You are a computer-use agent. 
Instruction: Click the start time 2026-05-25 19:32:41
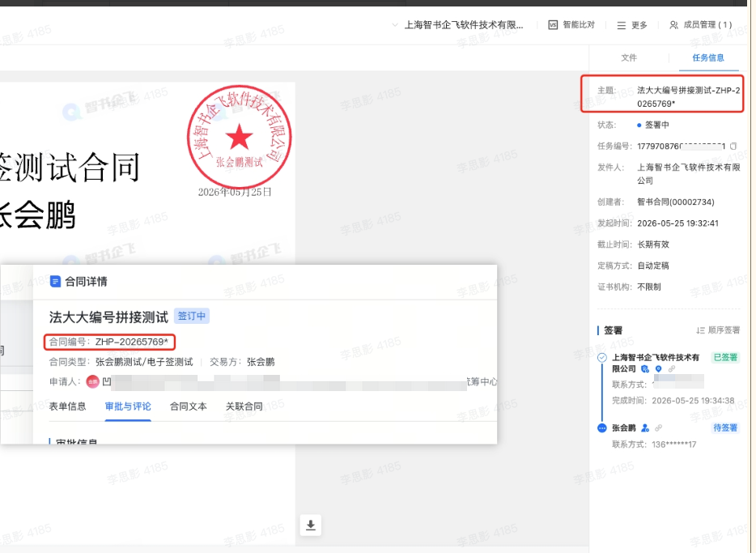(x=678, y=223)
